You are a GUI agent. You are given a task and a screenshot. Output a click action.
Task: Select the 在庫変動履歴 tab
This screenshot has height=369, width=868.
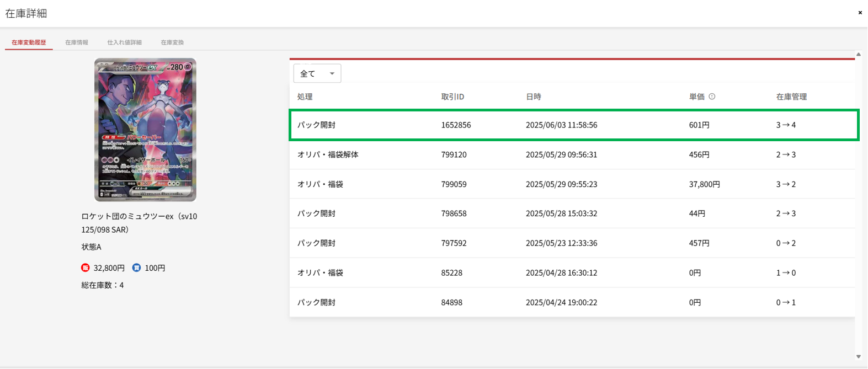[29, 42]
